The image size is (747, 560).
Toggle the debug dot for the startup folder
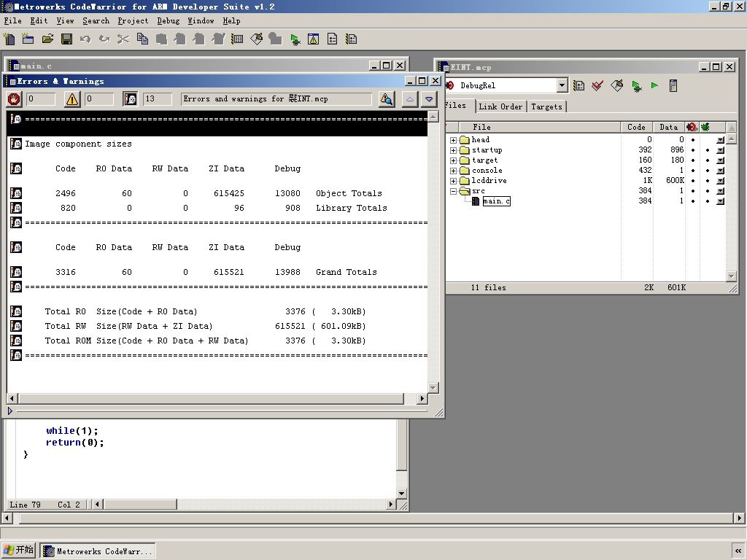(708, 150)
